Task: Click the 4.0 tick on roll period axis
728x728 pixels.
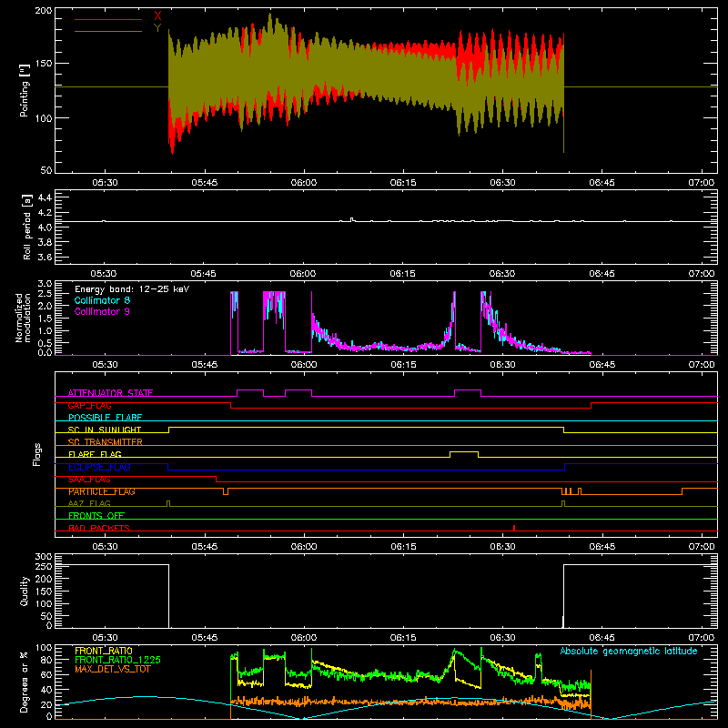Action: 45,227
